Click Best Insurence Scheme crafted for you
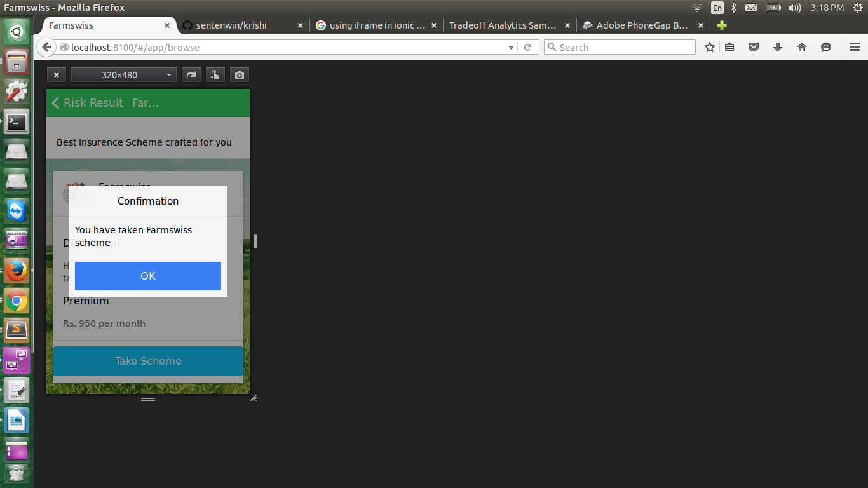Viewport: 868px width, 488px height. [x=144, y=142]
